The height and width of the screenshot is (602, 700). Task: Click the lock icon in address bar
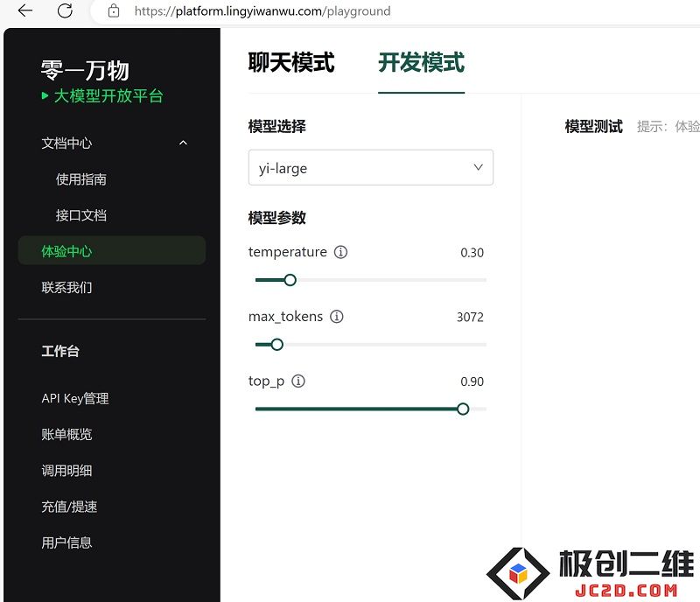coord(114,10)
